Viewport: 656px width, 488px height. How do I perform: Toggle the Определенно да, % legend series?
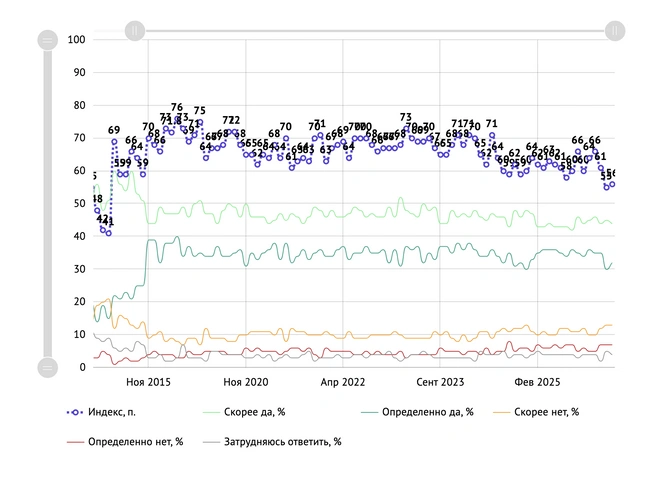(417, 412)
